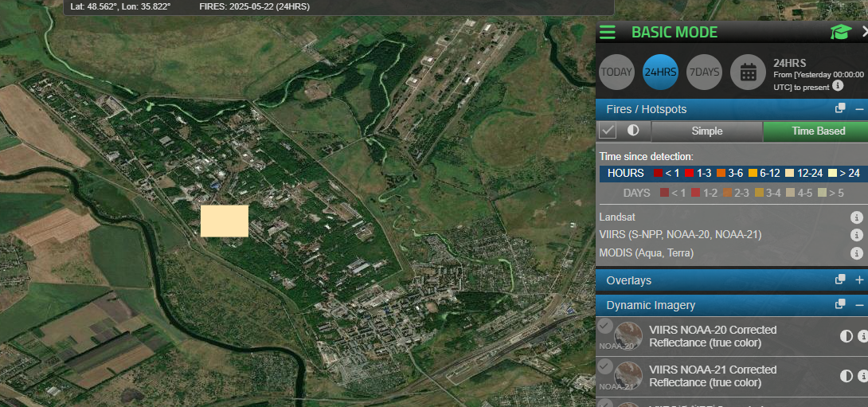Image resolution: width=868 pixels, height=407 pixels.
Task: Enable VIIRS NOAA-21 Corrected Reflectance layer
Action: click(605, 366)
